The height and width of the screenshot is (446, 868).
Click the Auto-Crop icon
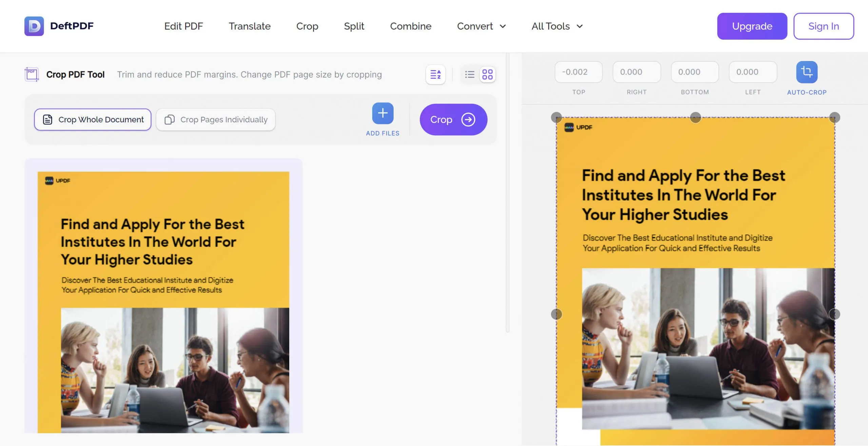click(807, 72)
